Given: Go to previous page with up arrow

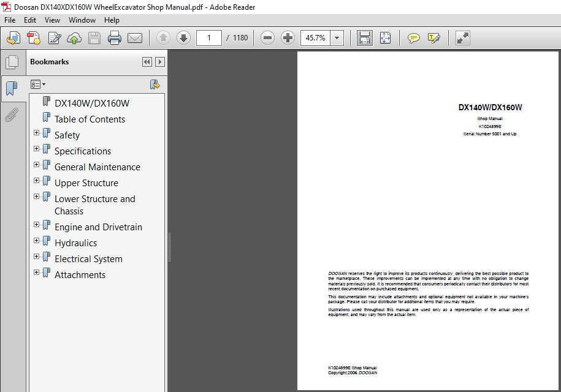Looking at the screenshot, I should point(163,38).
